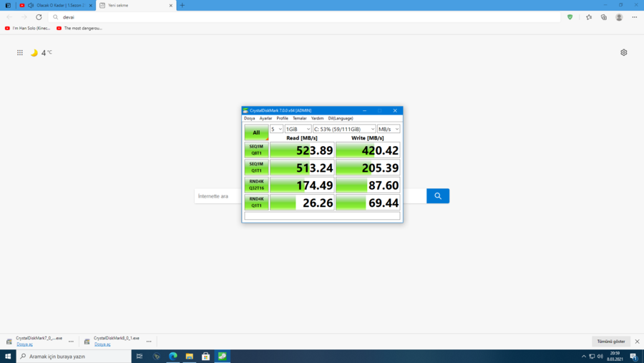Start the RND4K Q32T16 test
Screen dimensions: 644x363
click(x=256, y=185)
